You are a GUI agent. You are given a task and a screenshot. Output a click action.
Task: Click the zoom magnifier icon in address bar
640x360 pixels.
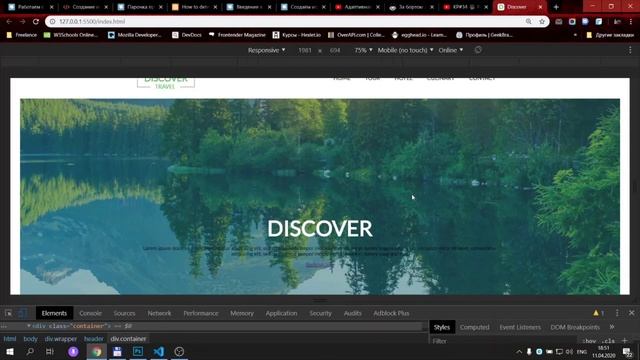coord(529,21)
